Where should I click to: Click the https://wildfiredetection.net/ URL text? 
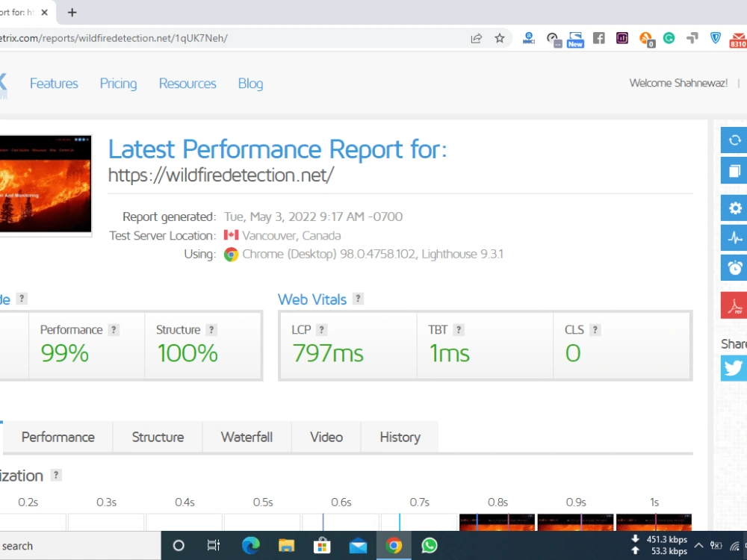221,175
